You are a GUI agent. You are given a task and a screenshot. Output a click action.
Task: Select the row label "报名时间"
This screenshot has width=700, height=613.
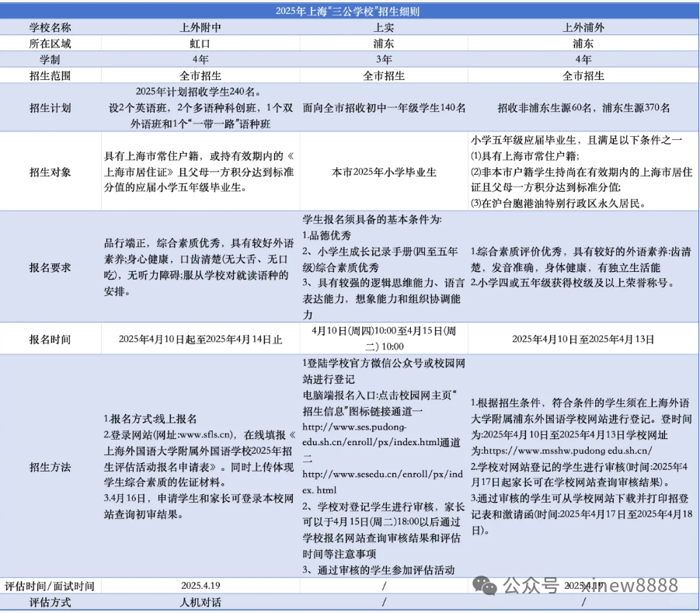50,340
